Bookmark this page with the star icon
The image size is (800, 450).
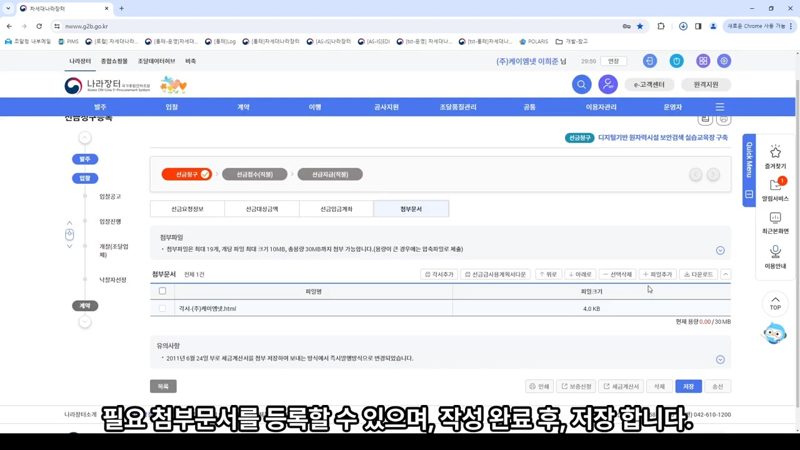[x=640, y=26]
